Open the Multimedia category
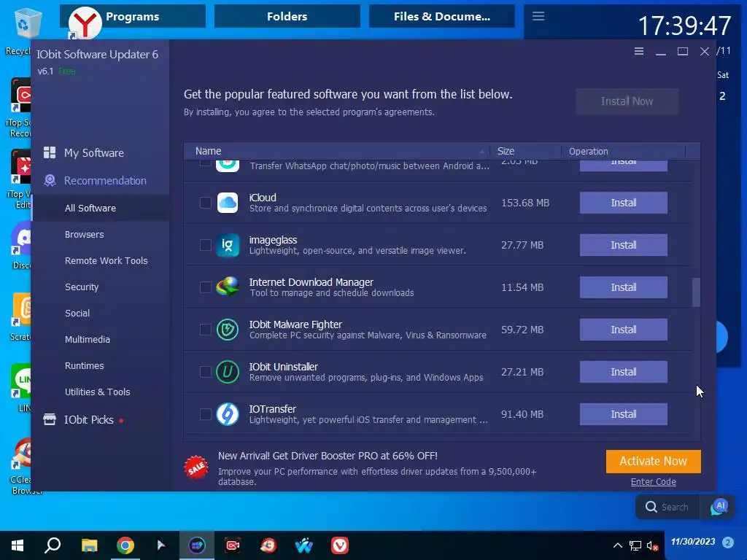 coord(88,339)
